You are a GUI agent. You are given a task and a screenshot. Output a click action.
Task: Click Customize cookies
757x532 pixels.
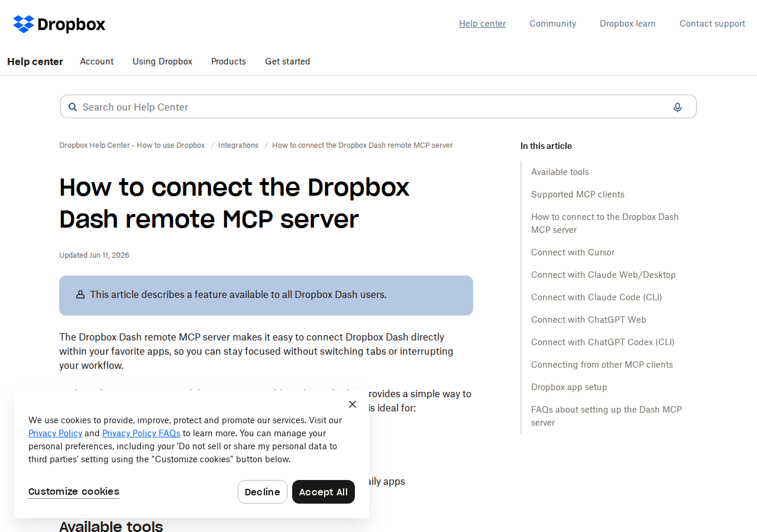pos(74,492)
